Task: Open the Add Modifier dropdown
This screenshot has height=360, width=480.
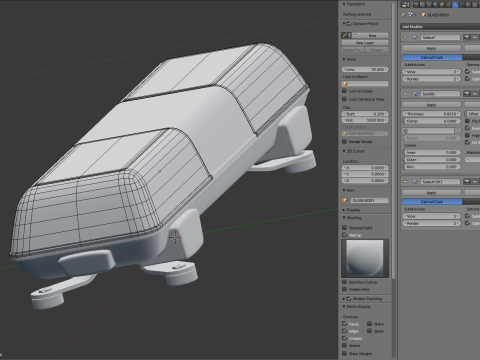Action: [x=440, y=26]
